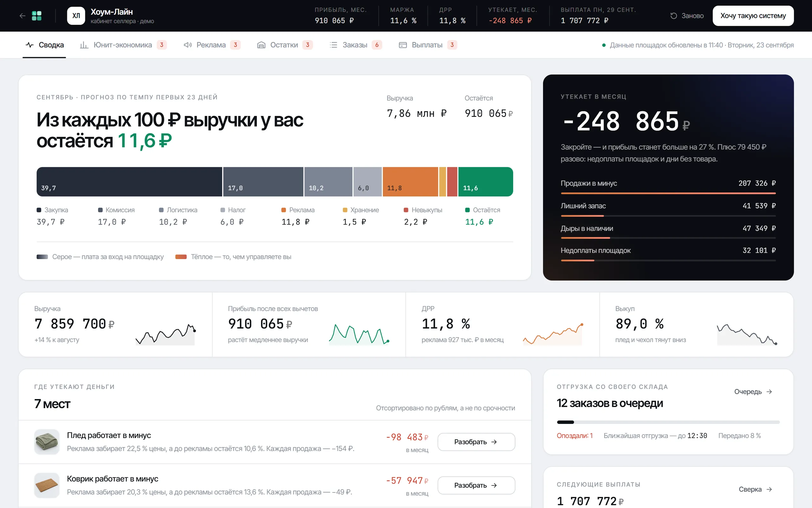Click the Налог 6,0 bar segment

[367, 182]
